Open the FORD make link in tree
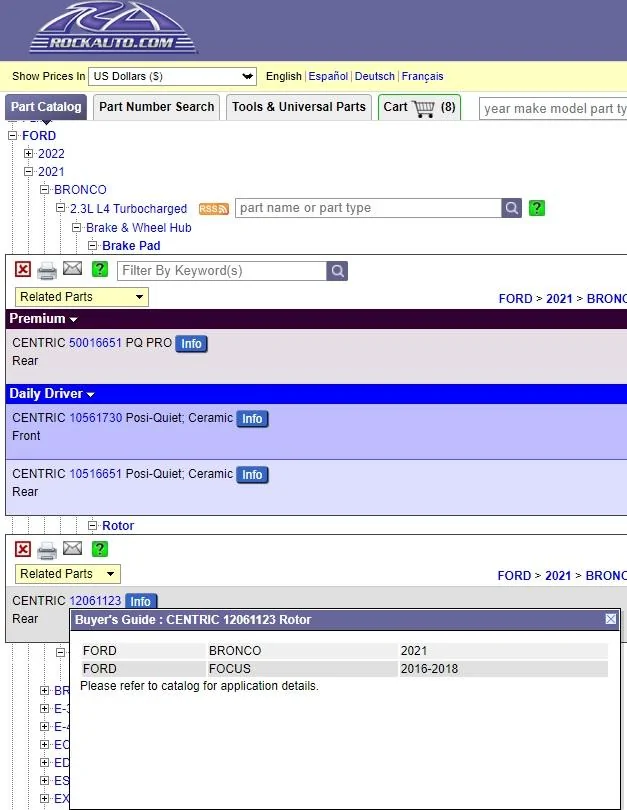 [39, 136]
